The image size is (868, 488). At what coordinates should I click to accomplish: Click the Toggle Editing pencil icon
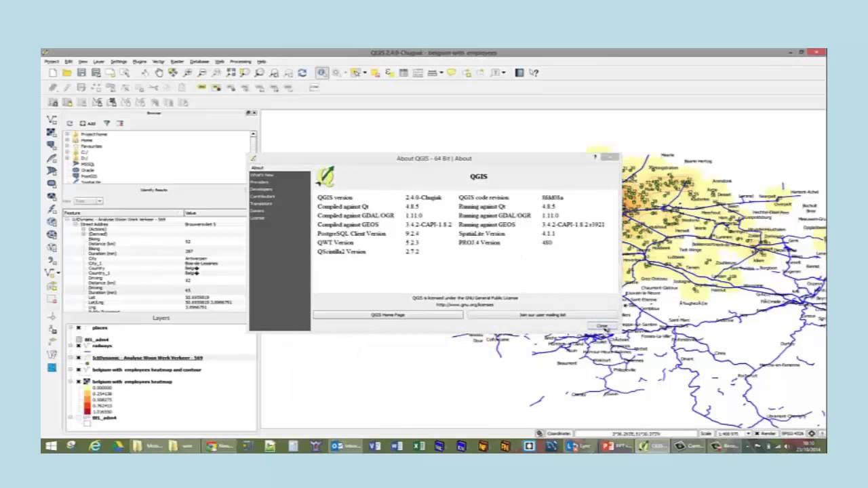click(67, 87)
